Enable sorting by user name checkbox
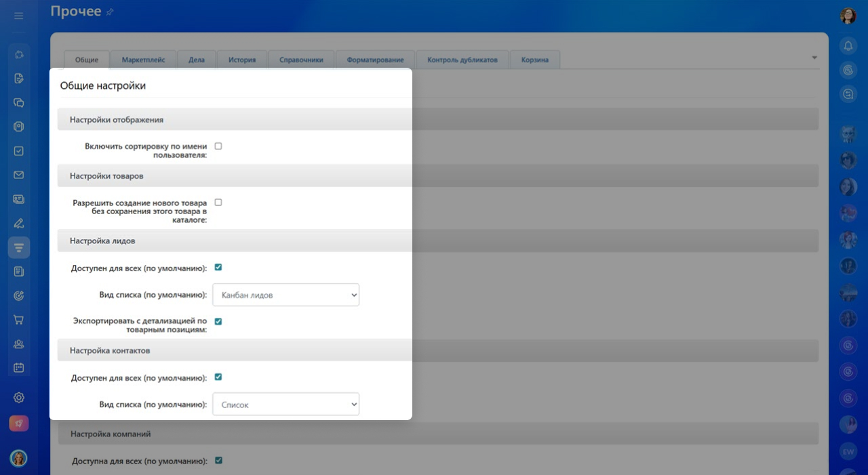Image resolution: width=868 pixels, height=475 pixels. [218, 146]
